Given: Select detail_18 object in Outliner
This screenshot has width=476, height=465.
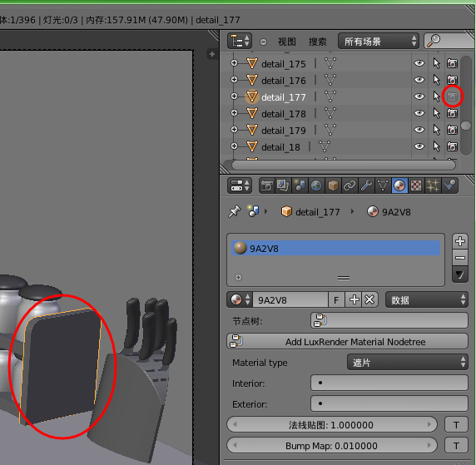Looking at the screenshot, I should point(280,147).
